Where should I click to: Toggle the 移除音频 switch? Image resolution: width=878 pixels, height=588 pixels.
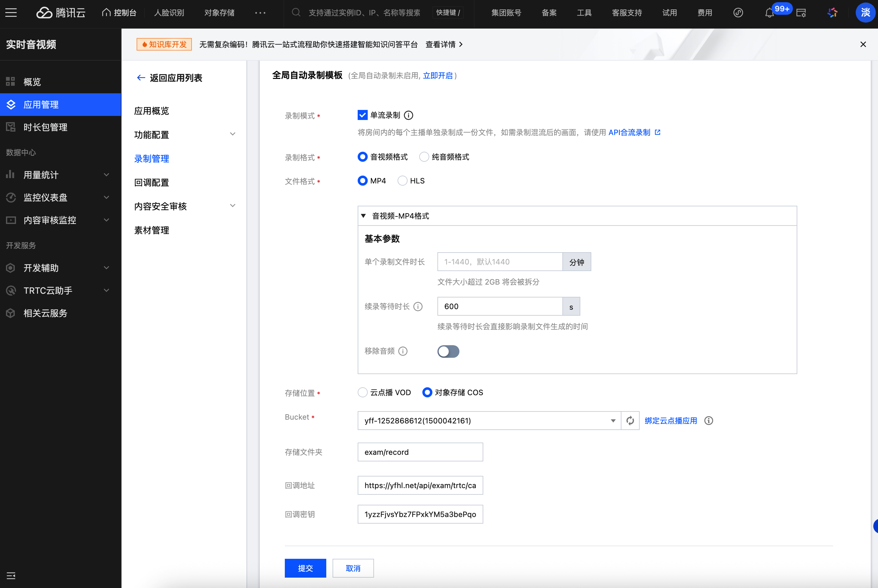448,351
